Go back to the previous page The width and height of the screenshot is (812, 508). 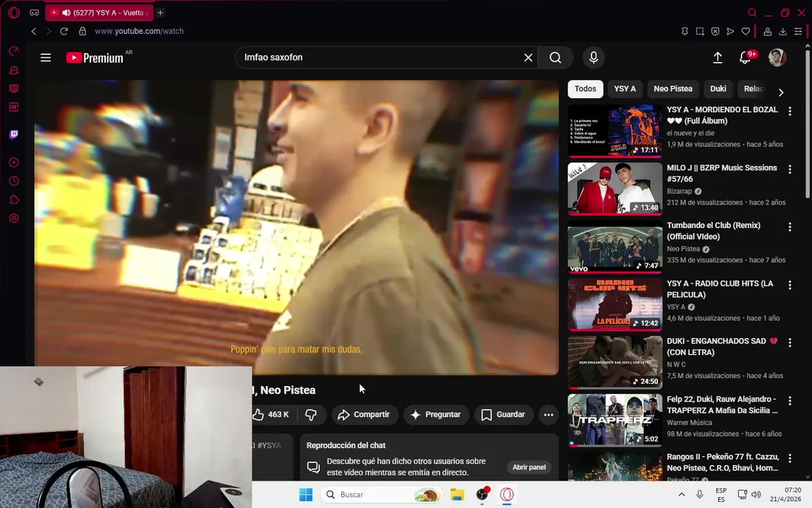(x=34, y=31)
